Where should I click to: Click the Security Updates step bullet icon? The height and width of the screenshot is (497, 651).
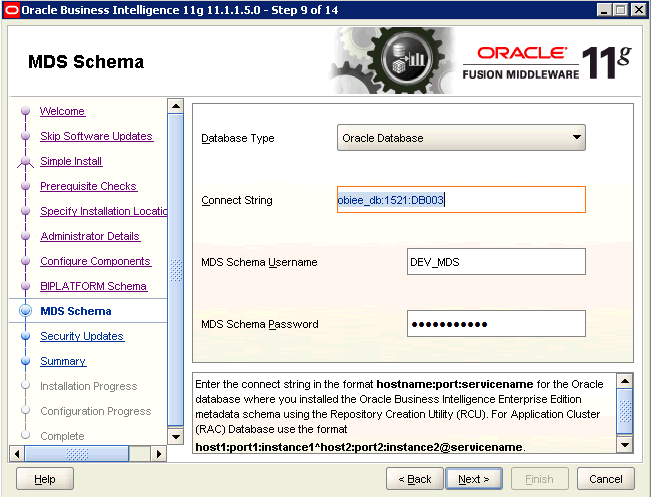click(25, 336)
